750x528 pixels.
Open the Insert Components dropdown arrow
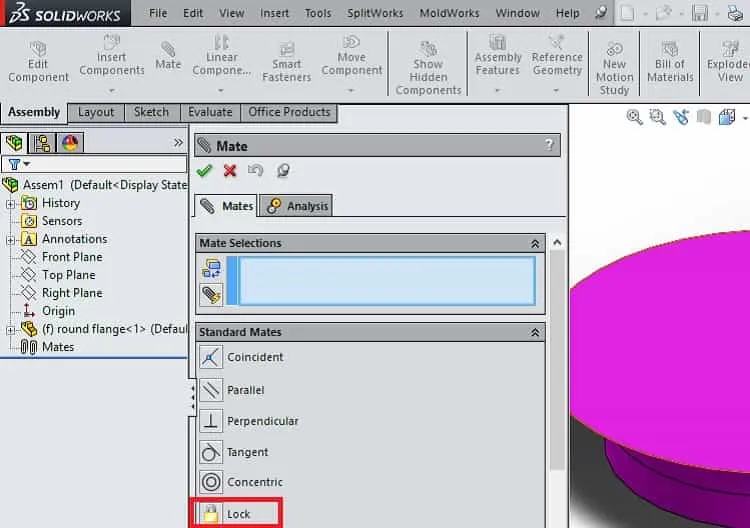pyautogui.click(x=111, y=90)
